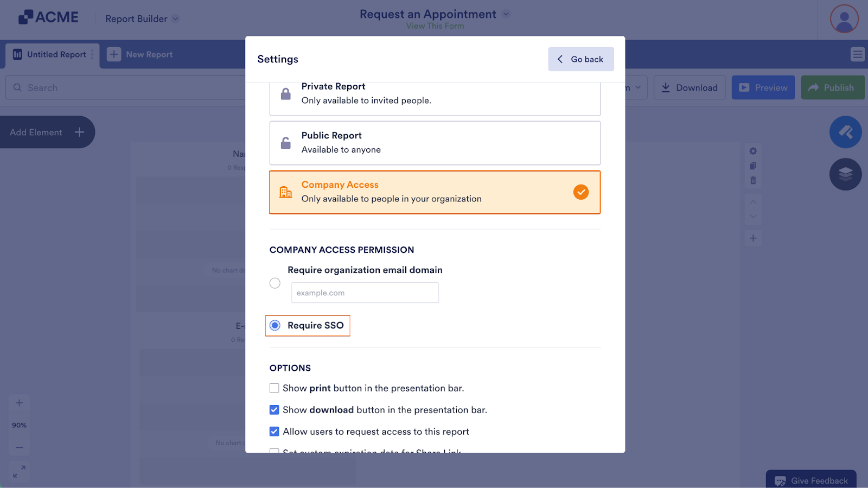868x488 pixels.
Task: Click the orange Company Access checkmark
Action: (x=580, y=192)
